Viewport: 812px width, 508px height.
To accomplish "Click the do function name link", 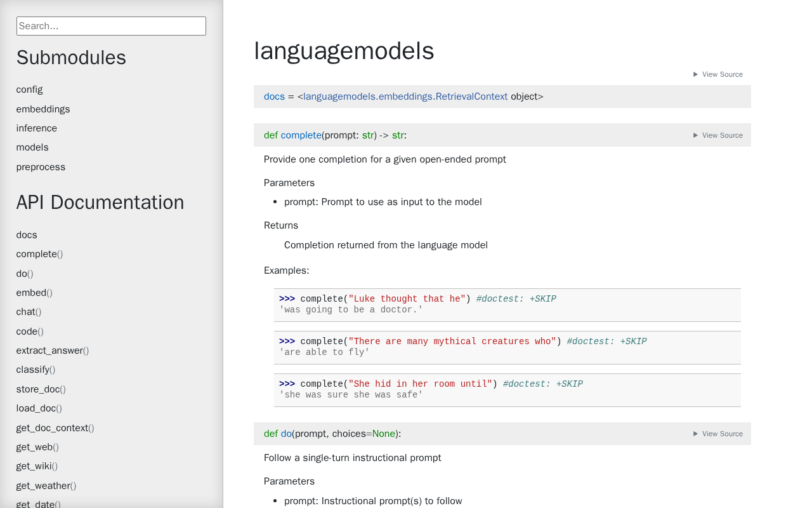I will pyautogui.click(x=286, y=434).
